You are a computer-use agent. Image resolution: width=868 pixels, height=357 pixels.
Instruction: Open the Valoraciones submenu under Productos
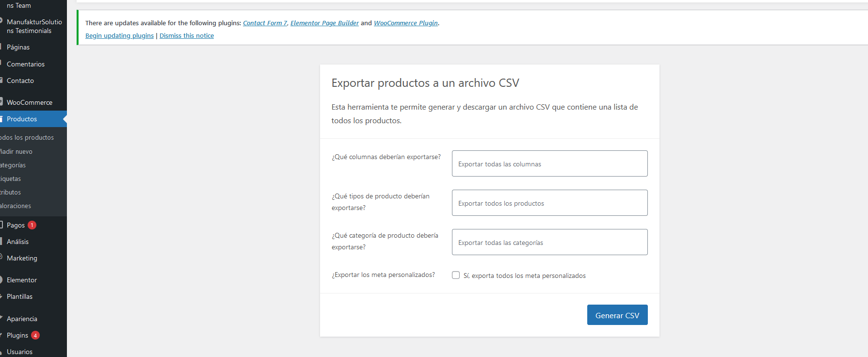[x=16, y=206]
